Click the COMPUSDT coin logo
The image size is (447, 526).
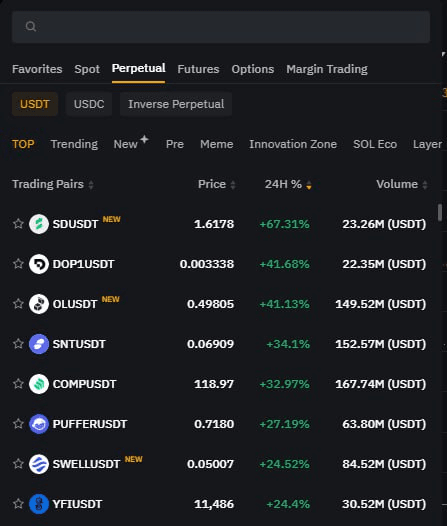coord(39,384)
